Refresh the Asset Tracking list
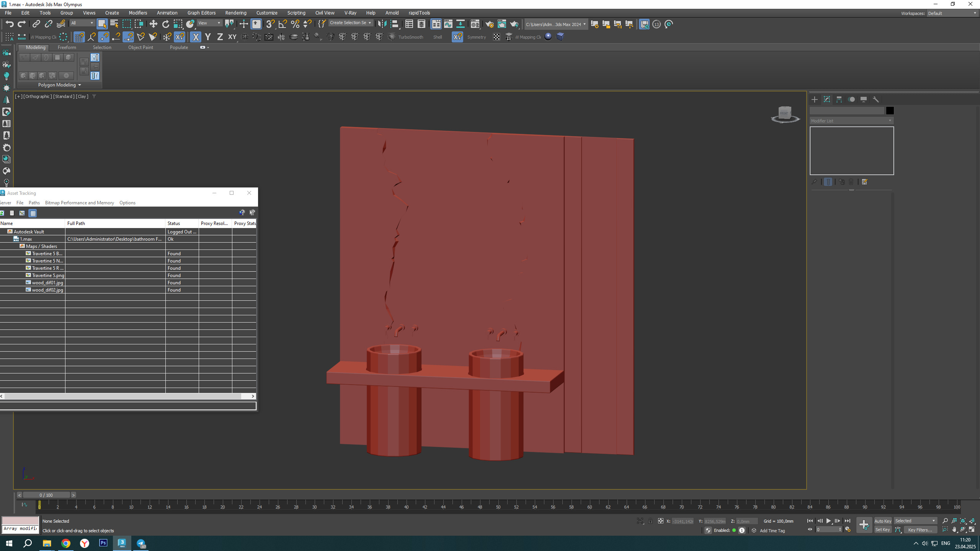The height and width of the screenshot is (551, 980). tap(2, 213)
